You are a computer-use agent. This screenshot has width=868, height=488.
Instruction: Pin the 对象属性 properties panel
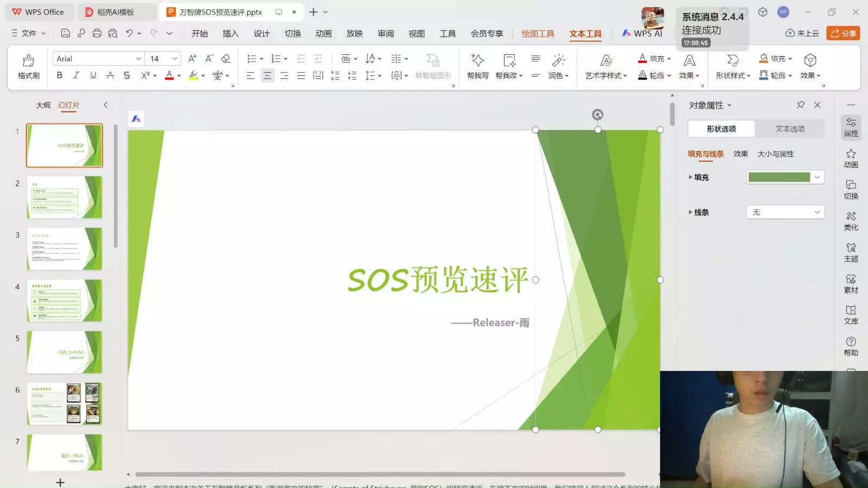tap(801, 105)
